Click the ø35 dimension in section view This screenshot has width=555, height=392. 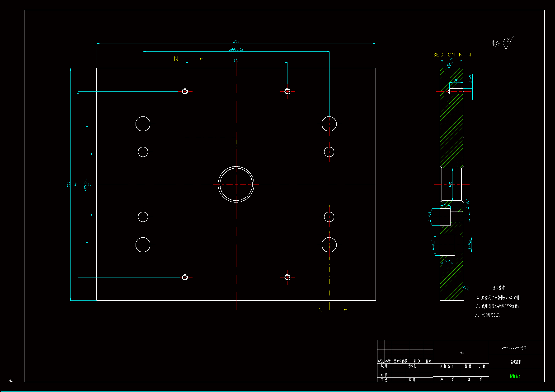tap(450, 184)
